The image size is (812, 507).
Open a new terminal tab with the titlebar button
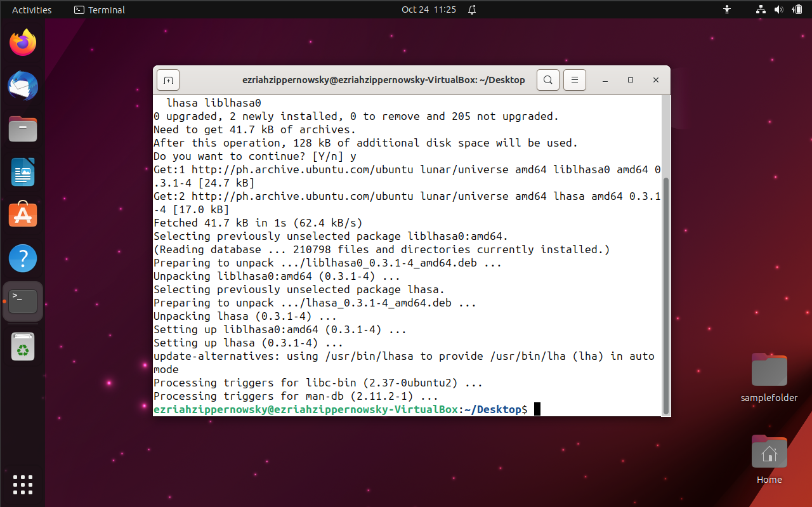(168, 80)
